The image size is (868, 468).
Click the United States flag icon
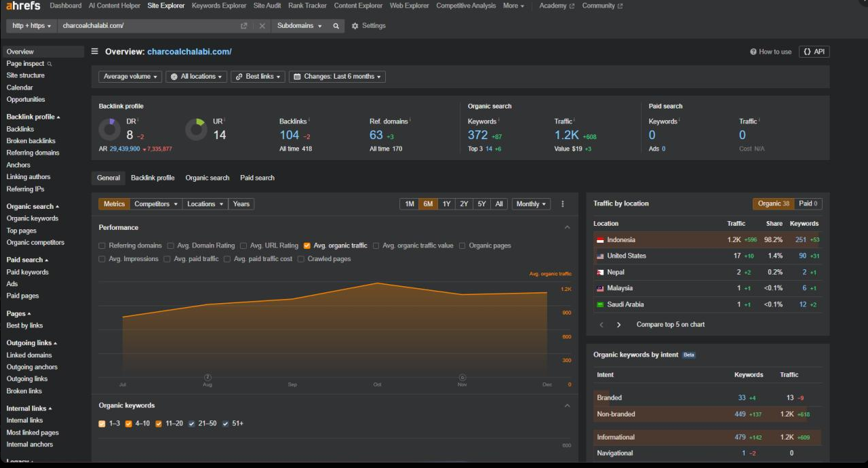click(600, 256)
